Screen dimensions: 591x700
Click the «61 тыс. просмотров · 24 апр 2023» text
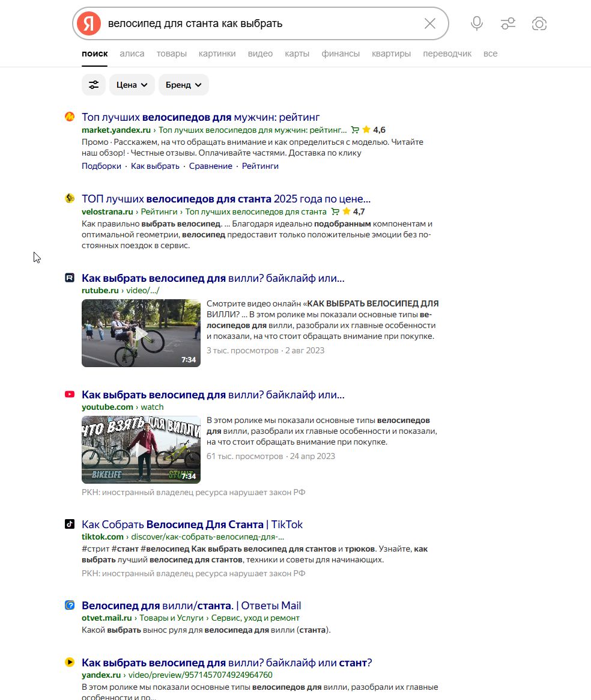270,456
